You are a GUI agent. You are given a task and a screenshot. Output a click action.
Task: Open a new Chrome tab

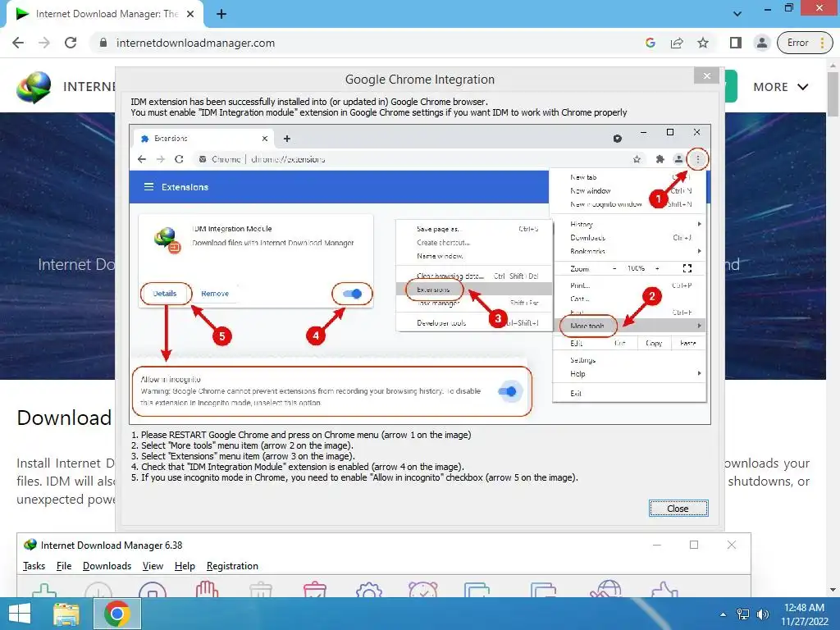click(221, 14)
